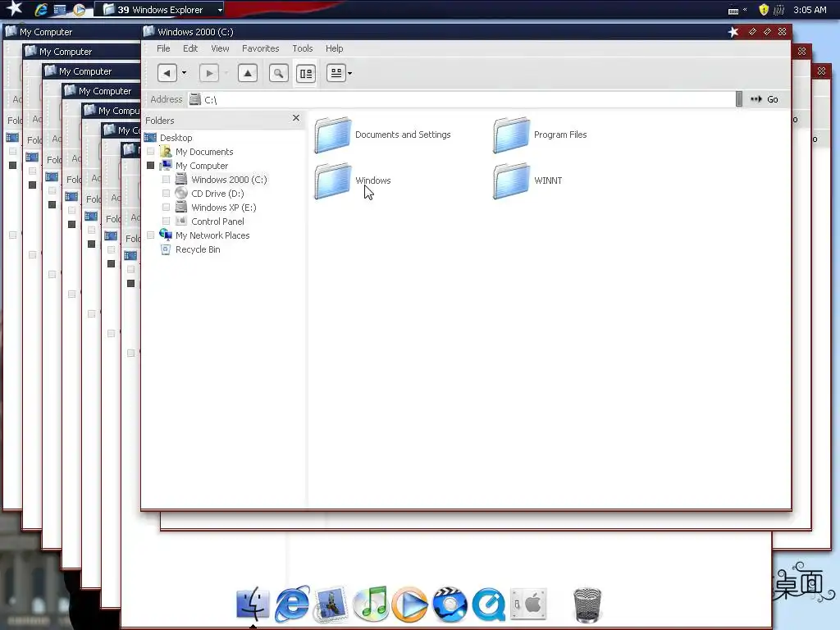Image resolution: width=840 pixels, height=630 pixels.
Task: Select My Documents in folder tree
Action: 204,152
